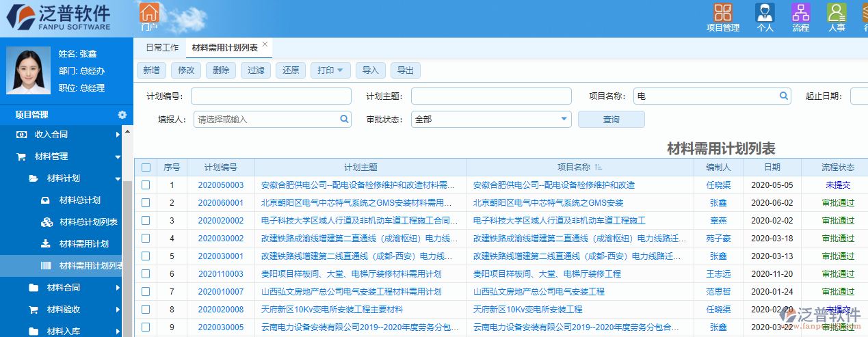Viewport: 868px width, 337px height.
Task: Check the box for row 8 (2020020008)
Action: coord(146,310)
